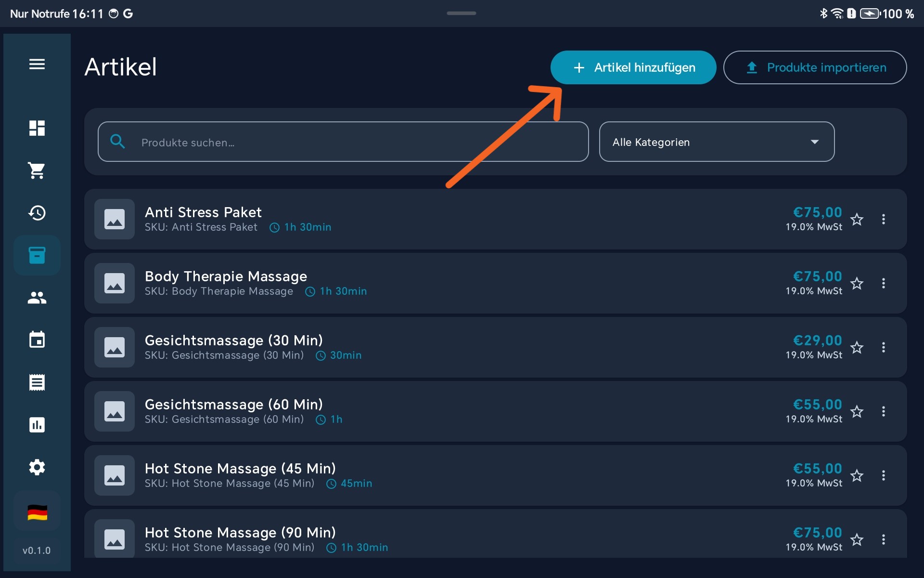This screenshot has height=578, width=924.
Task: Open the shopping cart section
Action: point(37,171)
